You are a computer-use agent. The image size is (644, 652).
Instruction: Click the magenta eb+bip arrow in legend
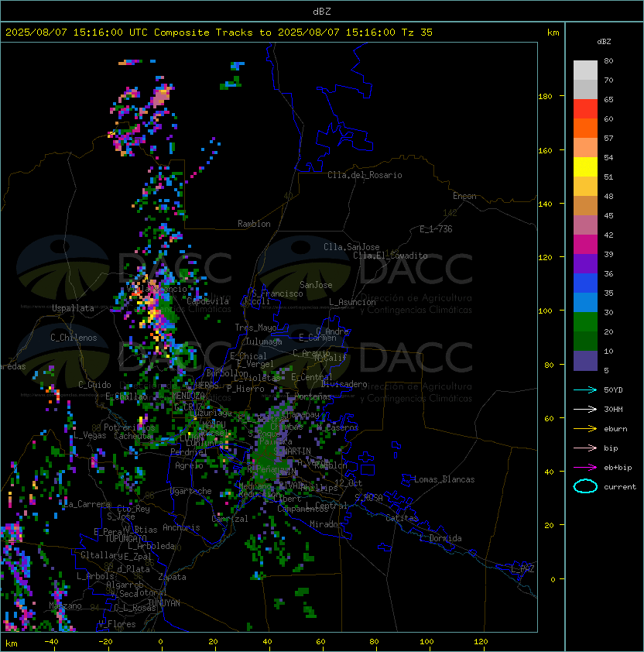pyautogui.click(x=585, y=468)
